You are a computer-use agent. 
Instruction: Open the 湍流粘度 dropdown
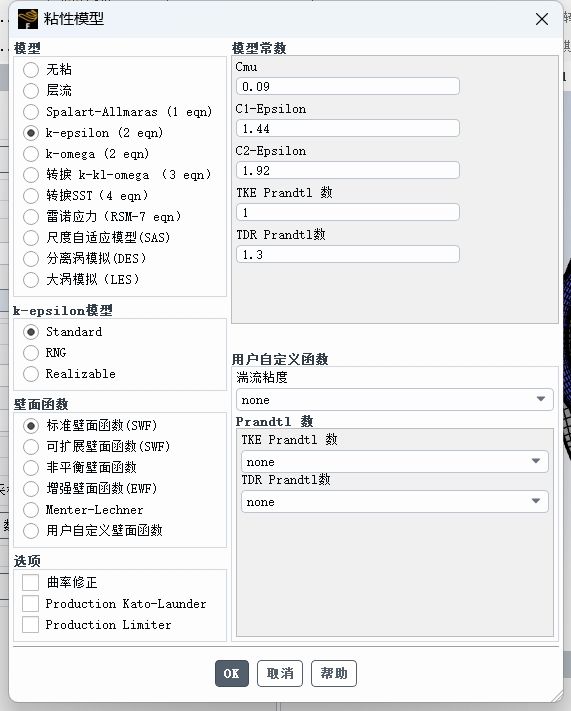[394, 399]
